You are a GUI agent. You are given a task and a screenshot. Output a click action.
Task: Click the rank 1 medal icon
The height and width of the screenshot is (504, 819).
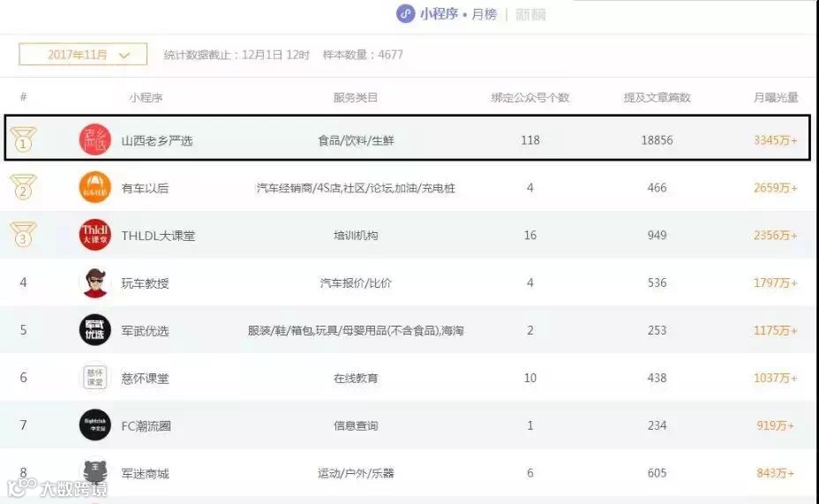tap(23, 139)
